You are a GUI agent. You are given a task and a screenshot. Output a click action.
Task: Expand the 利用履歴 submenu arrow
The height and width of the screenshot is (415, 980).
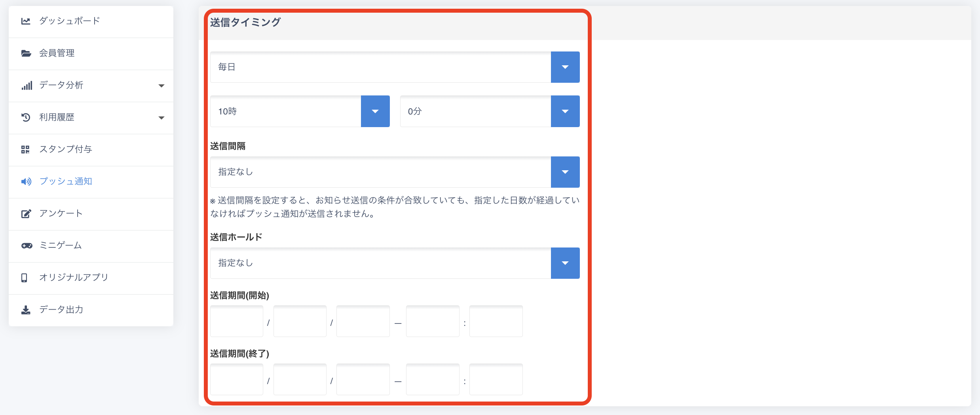tap(161, 118)
